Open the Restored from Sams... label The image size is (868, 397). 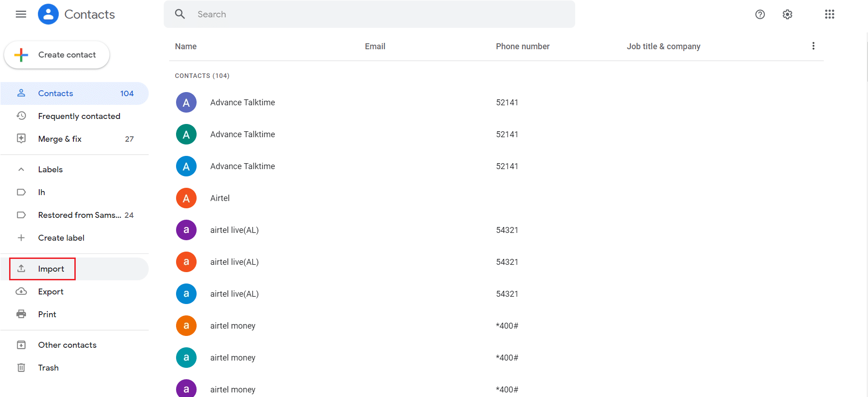pyautogui.click(x=74, y=215)
